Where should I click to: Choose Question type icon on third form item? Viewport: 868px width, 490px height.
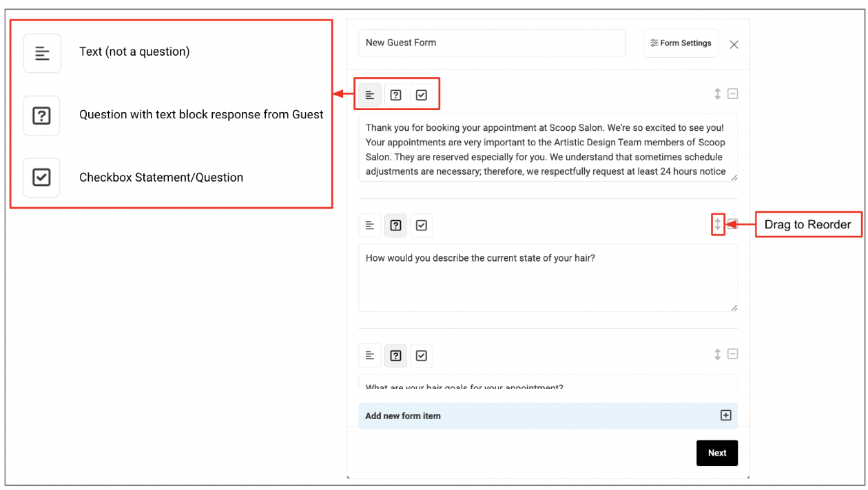pyautogui.click(x=395, y=355)
